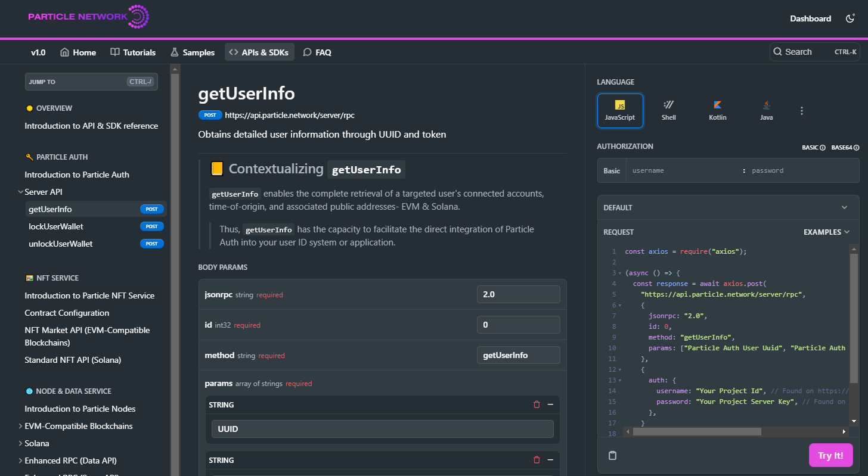The height and width of the screenshot is (476, 868).
Task: Collapse the UUID string param
Action: coord(550,405)
